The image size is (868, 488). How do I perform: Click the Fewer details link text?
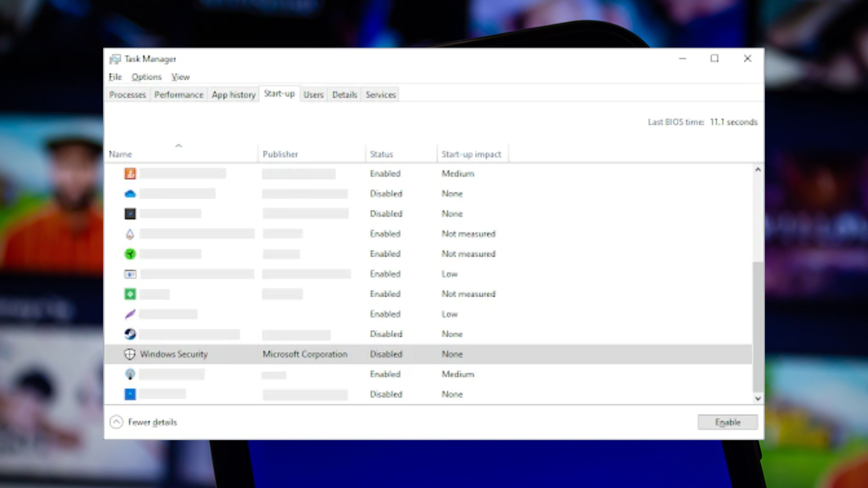[x=152, y=422]
